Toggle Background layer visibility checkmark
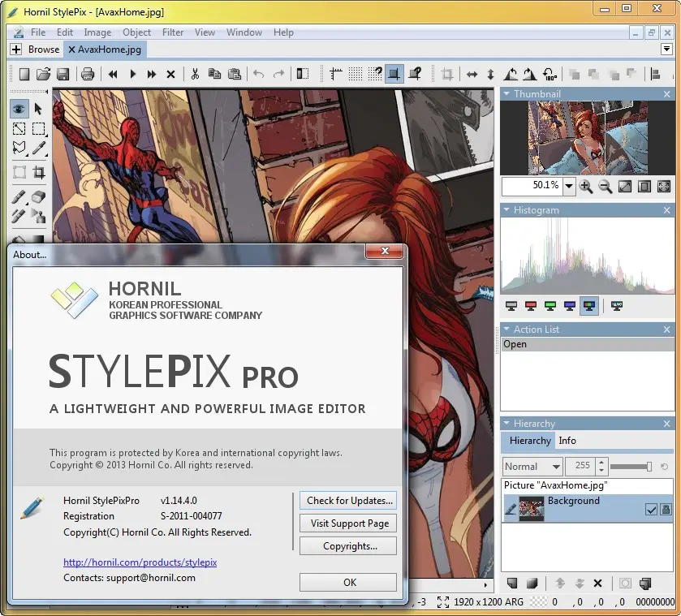 pos(651,509)
